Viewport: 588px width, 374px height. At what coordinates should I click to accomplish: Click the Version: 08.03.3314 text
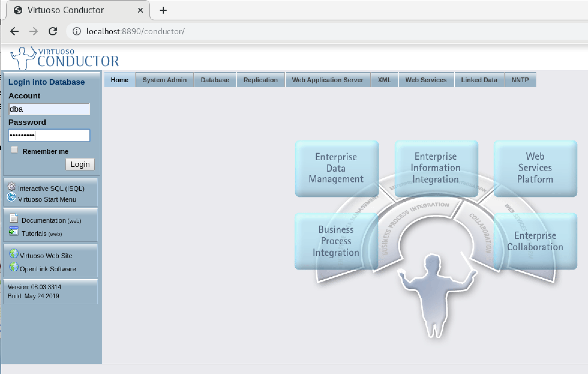tap(34, 287)
